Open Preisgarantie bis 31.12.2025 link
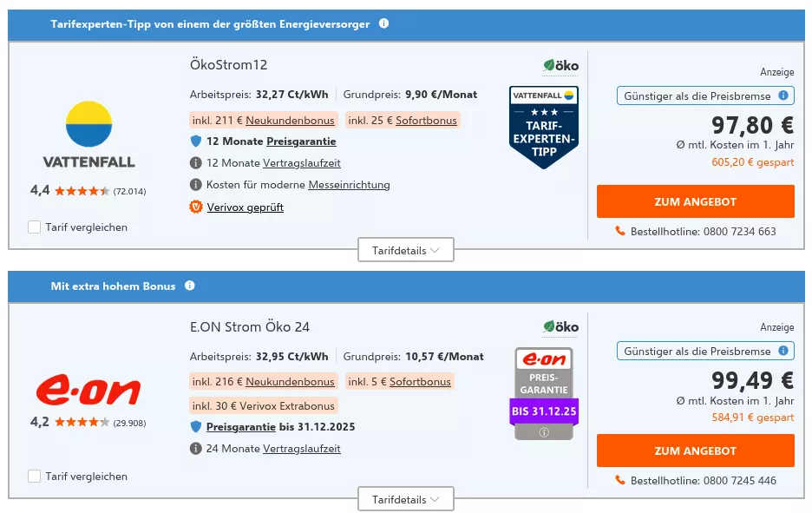Viewport: 812px width, 513px height. 241,427
